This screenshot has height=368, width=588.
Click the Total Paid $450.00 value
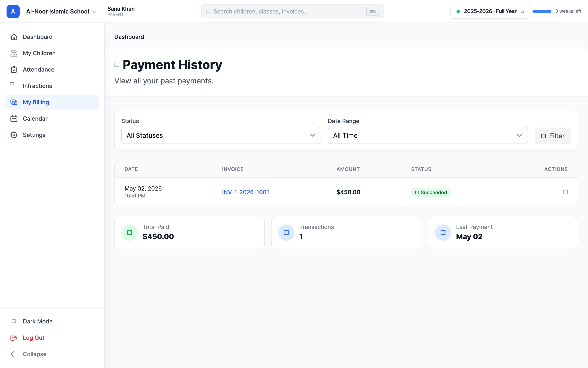158,237
